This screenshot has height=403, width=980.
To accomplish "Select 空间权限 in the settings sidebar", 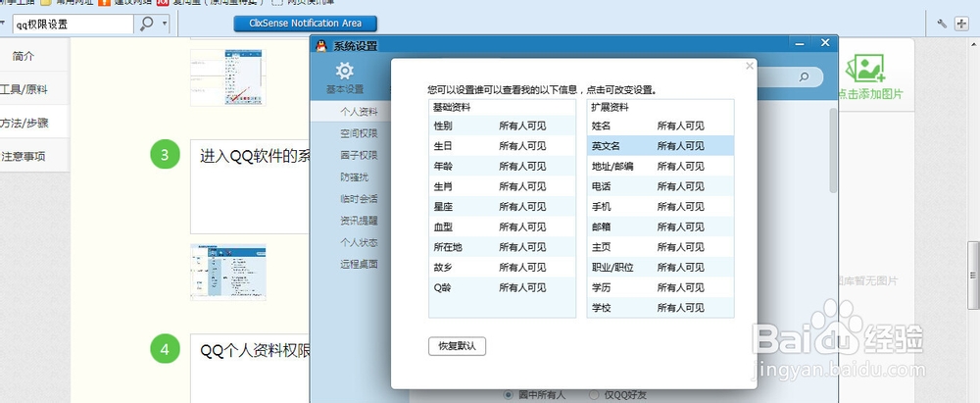I will pos(359,133).
